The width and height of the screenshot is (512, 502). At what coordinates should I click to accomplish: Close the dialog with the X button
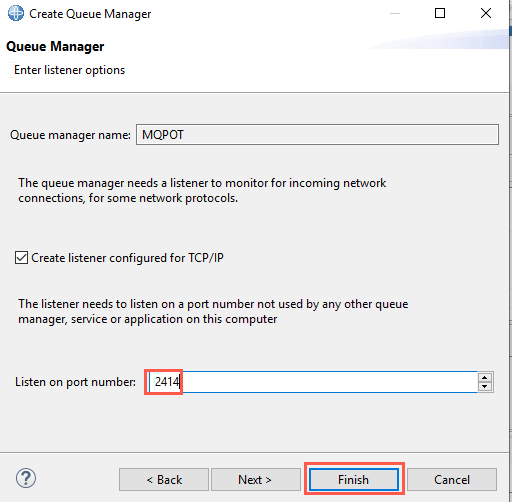(x=486, y=13)
